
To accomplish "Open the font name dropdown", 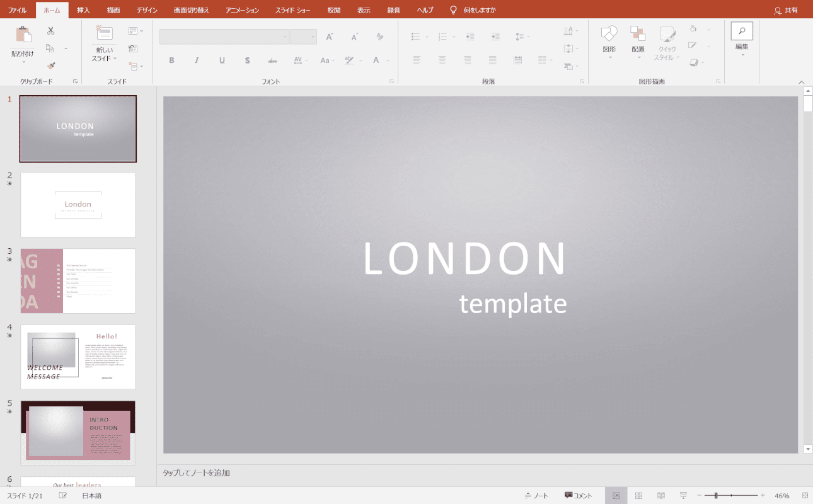I will click(x=285, y=37).
